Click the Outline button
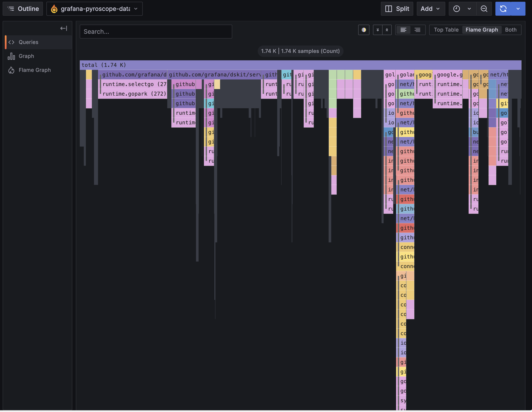 click(23, 8)
